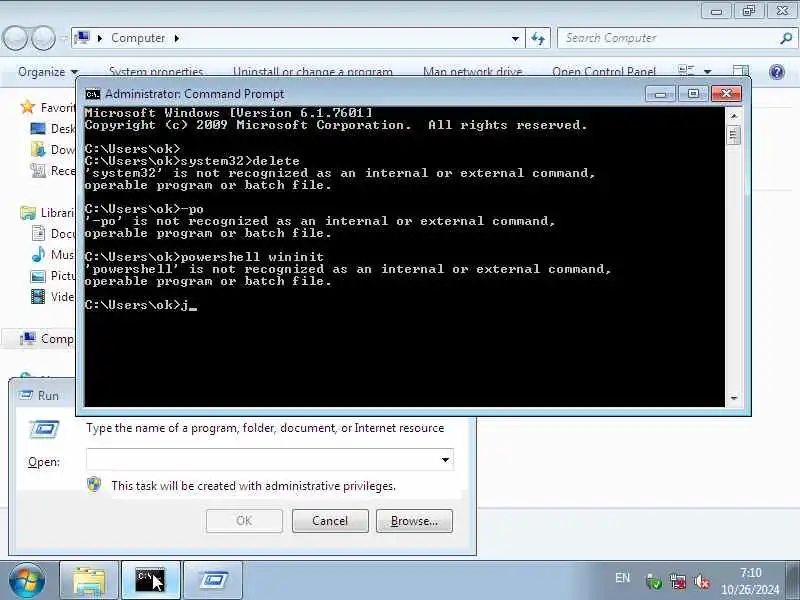Click Explorer's Forward navigation button
Screen dimensions: 800x600
tap(44, 38)
